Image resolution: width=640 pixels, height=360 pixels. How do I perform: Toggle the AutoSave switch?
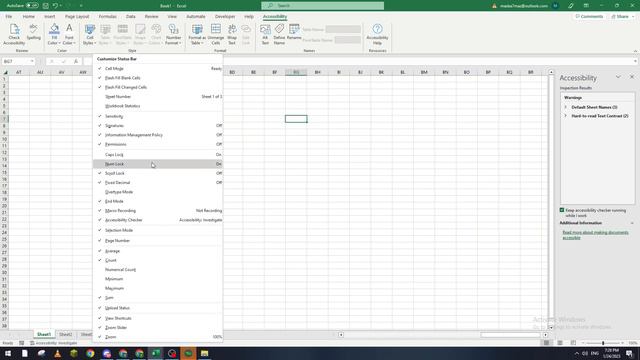pos(32,6)
